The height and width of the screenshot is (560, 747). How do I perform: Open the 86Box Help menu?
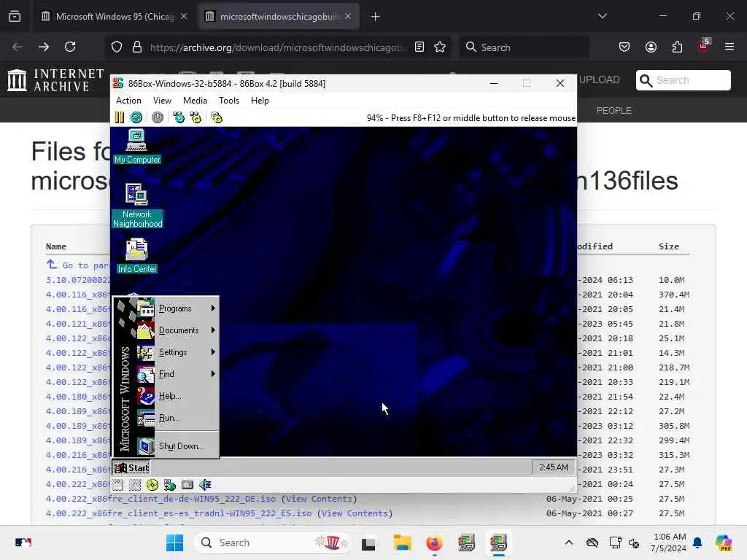260,101
